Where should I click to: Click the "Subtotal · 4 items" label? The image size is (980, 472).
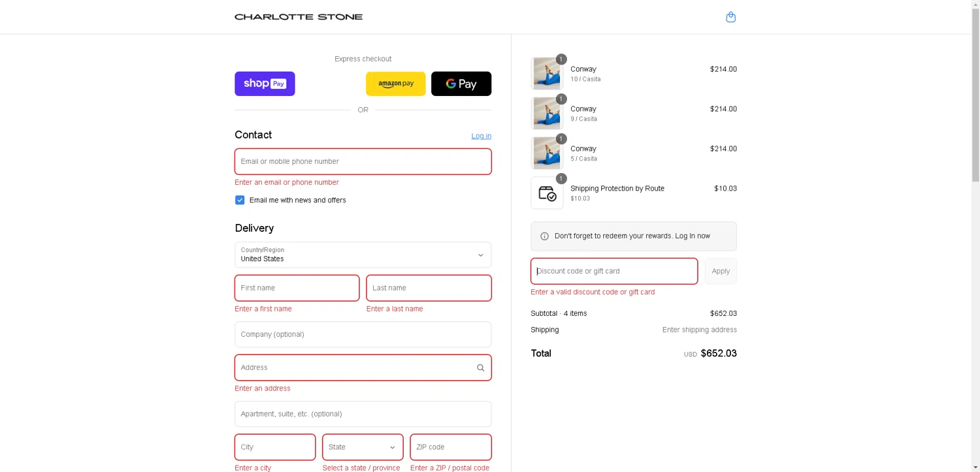coord(559,313)
